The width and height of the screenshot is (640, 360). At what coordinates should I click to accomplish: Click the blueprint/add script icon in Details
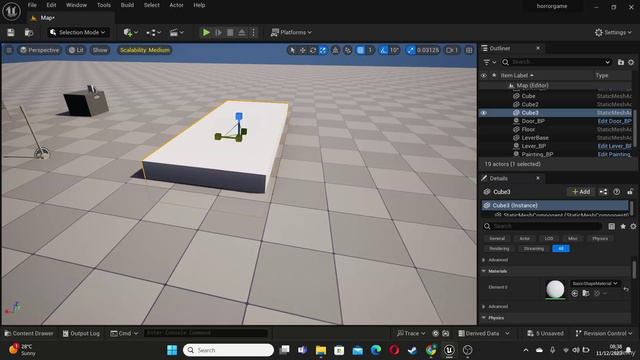603,192
